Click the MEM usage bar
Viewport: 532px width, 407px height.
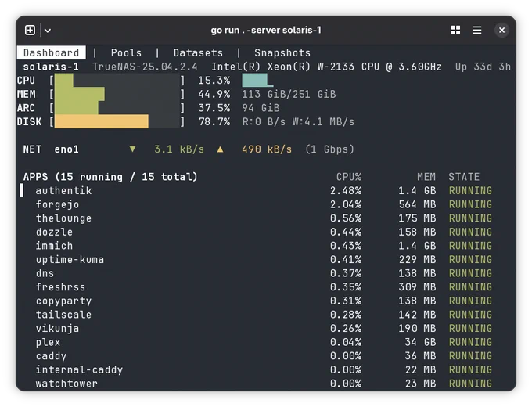pyautogui.click(x=117, y=94)
